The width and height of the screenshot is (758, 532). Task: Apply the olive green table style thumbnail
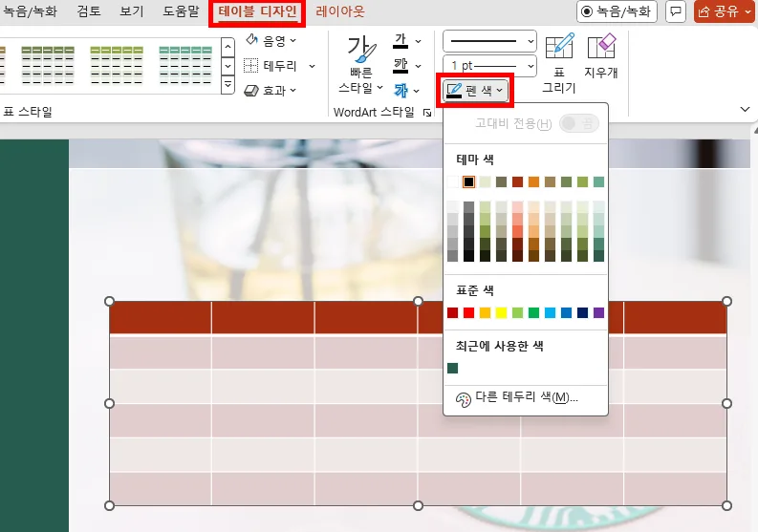48,65
